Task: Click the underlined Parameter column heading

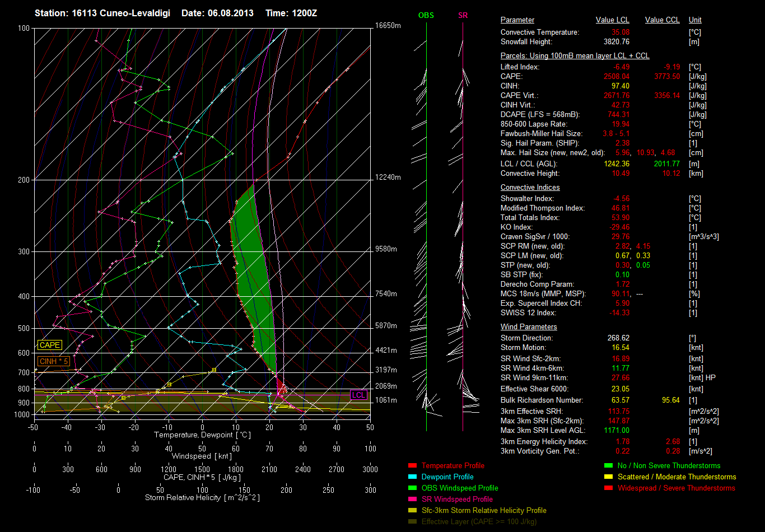Action: tap(517, 20)
